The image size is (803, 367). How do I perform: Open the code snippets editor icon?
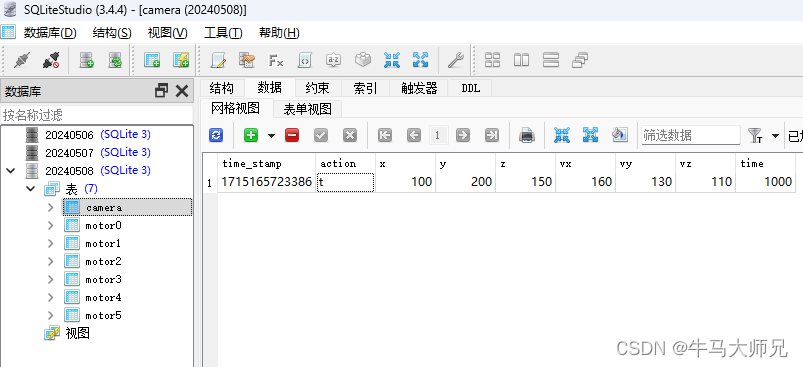pos(305,60)
